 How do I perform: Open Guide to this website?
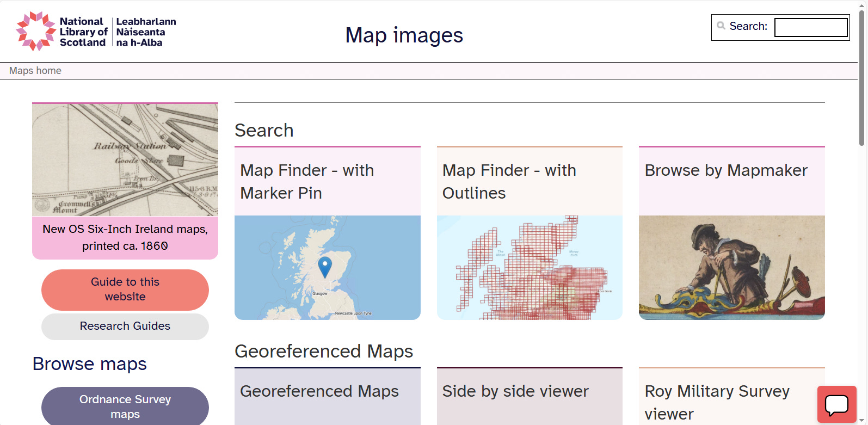tap(125, 290)
